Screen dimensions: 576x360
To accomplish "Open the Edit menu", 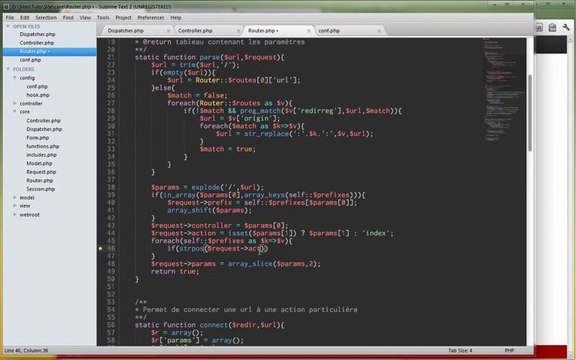I will 25,18.
